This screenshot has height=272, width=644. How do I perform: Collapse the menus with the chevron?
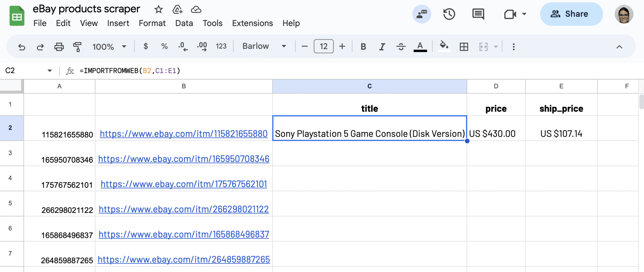pyautogui.click(x=619, y=47)
